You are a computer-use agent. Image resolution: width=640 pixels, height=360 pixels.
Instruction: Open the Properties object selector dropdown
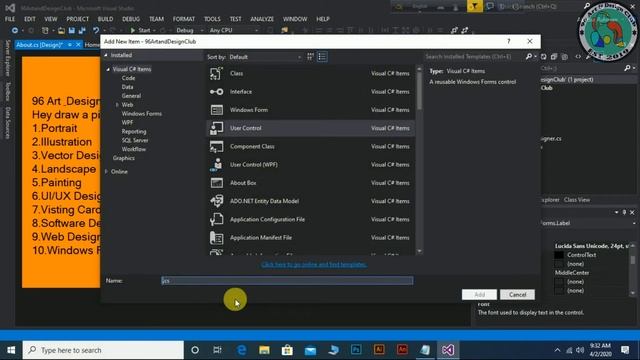click(x=633, y=223)
